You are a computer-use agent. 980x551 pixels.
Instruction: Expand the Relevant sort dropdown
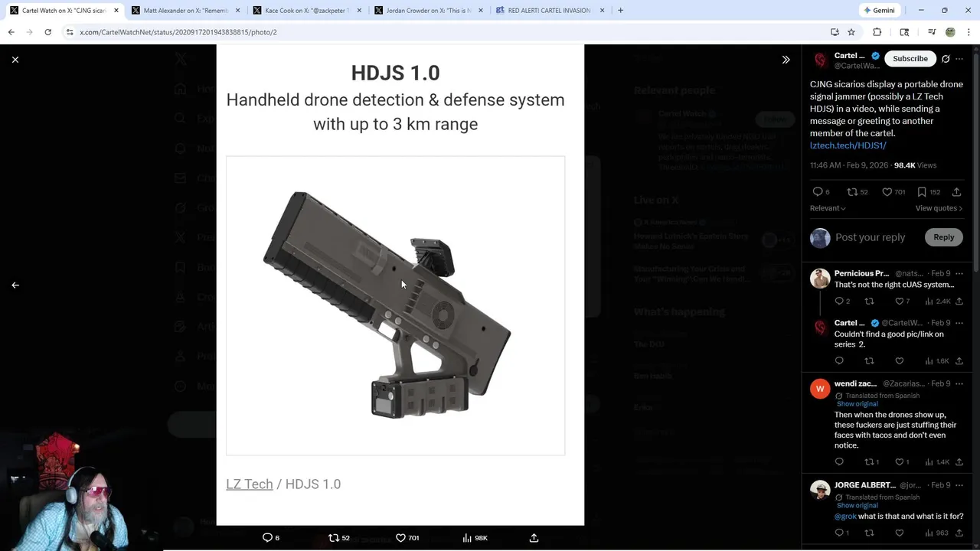click(828, 208)
